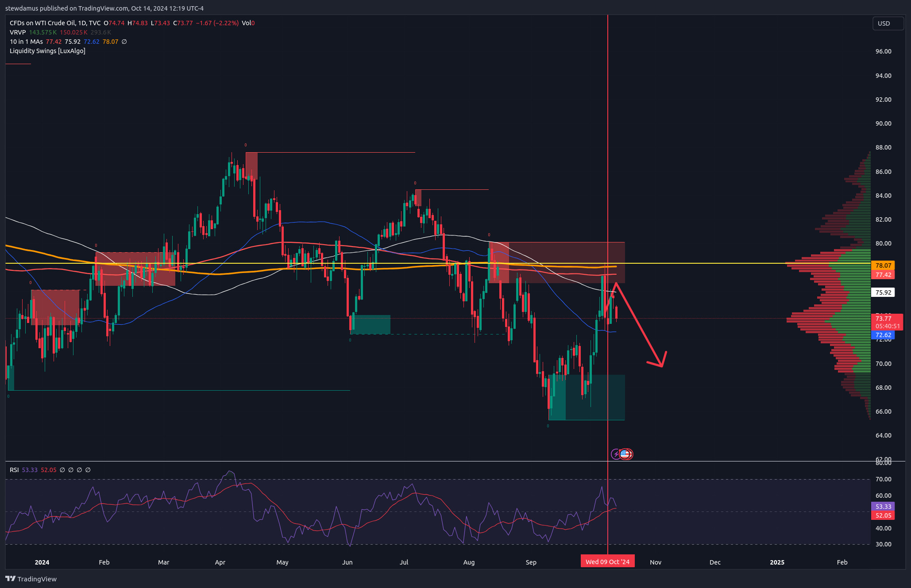Image resolution: width=911 pixels, height=588 pixels.
Task: Click the orange 78.07 price label
Action: [883, 265]
